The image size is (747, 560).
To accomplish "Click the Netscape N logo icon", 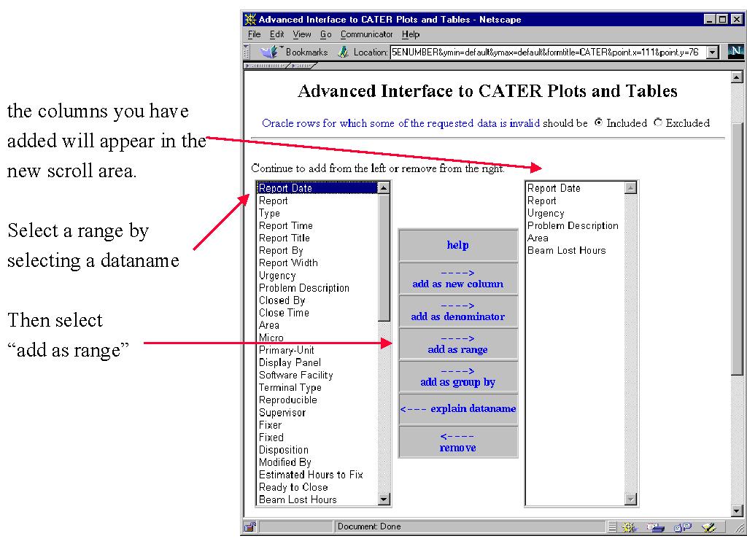I will pyautogui.click(x=735, y=52).
